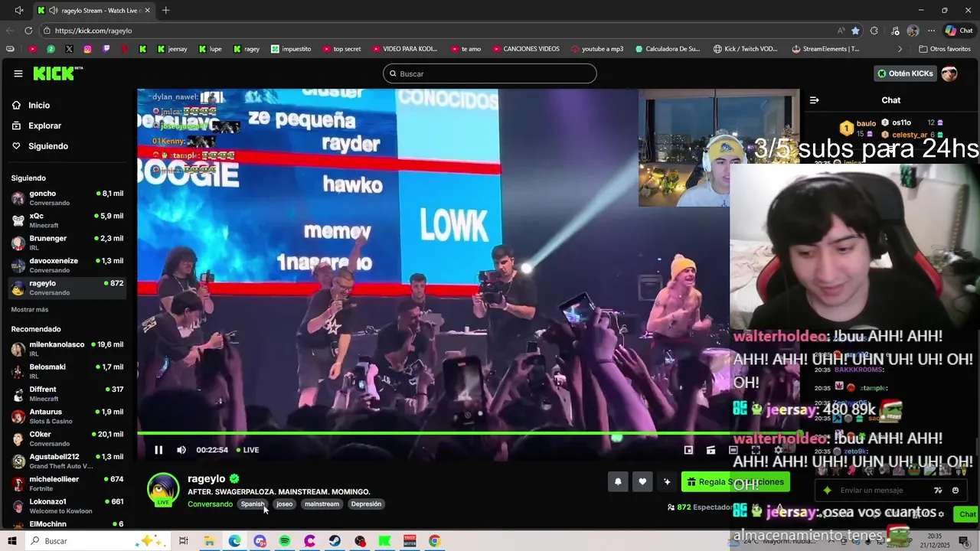Open browser extensions icon
Image resolution: width=980 pixels, height=551 pixels.
[874, 31]
